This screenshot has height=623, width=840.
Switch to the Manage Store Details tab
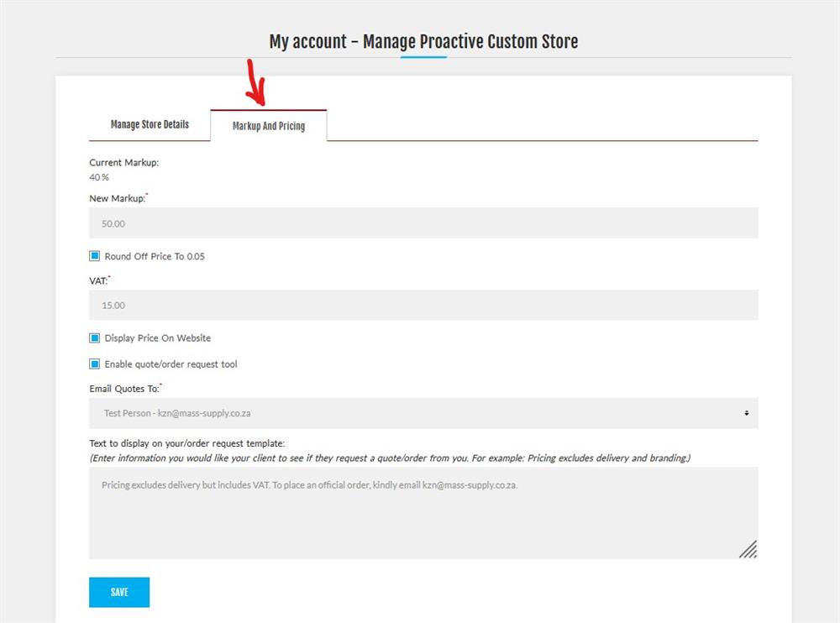point(150,123)
